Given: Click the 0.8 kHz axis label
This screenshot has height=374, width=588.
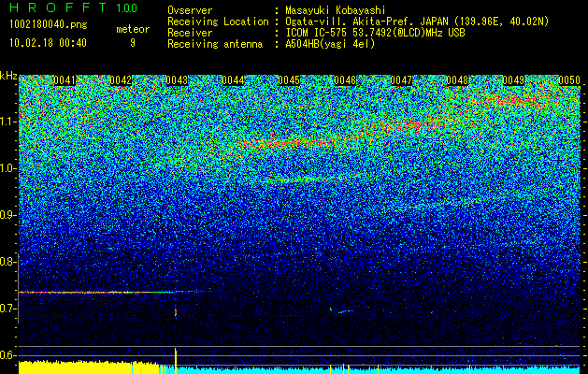Looking at the screenshot, I should [8, 262].
